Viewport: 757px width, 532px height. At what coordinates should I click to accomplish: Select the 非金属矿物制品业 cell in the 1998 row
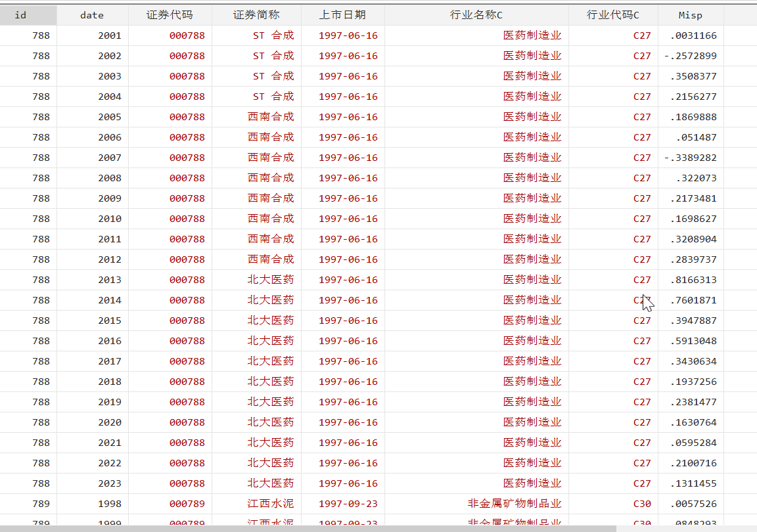coord(515,504)
